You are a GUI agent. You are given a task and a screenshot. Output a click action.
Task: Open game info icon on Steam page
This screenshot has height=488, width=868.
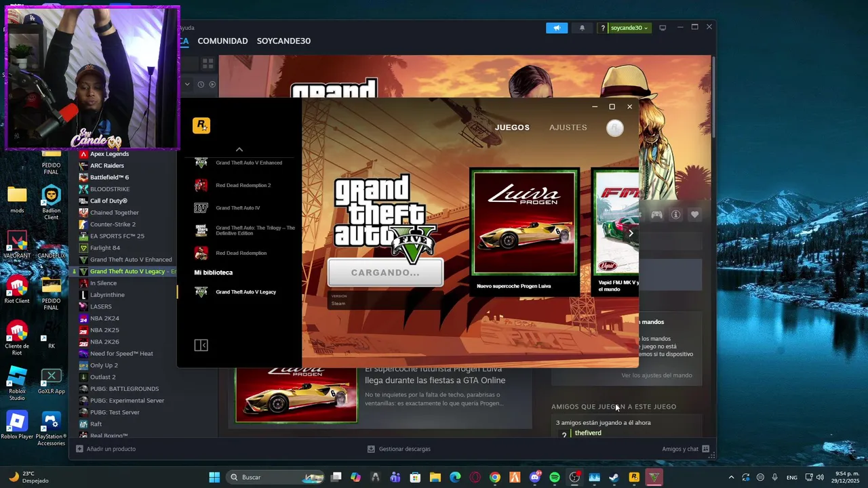675,215
